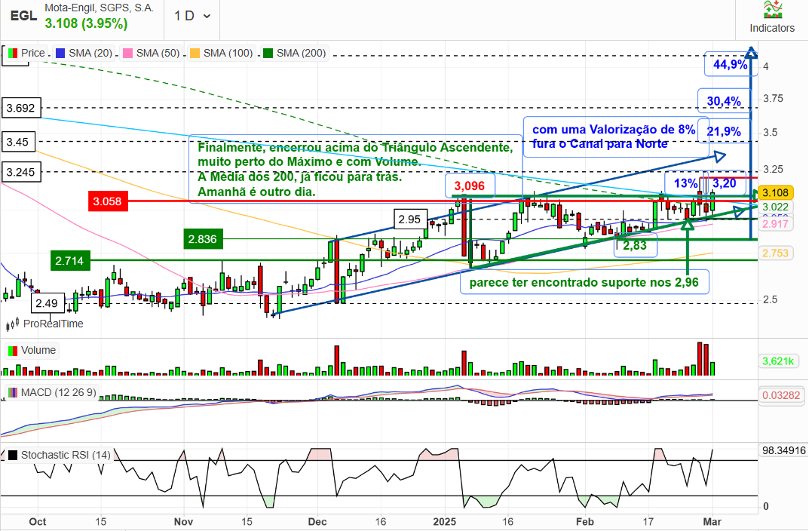Select the red 3,096 annotation box
Viewport: 812px width, 531px height.
[x=470, y=186]
